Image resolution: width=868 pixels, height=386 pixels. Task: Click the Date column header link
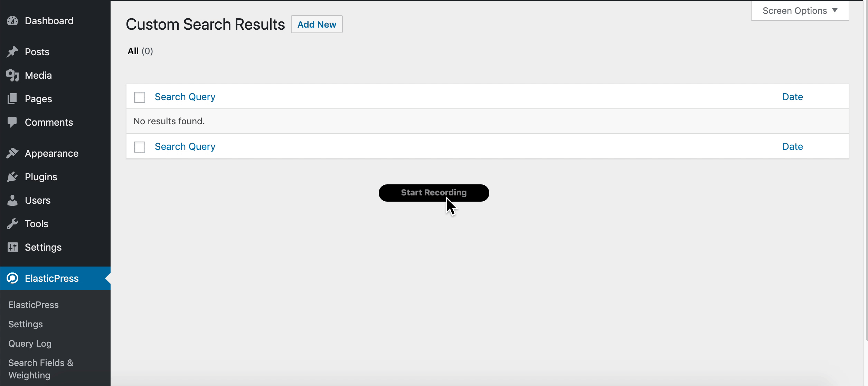point(793,97)
